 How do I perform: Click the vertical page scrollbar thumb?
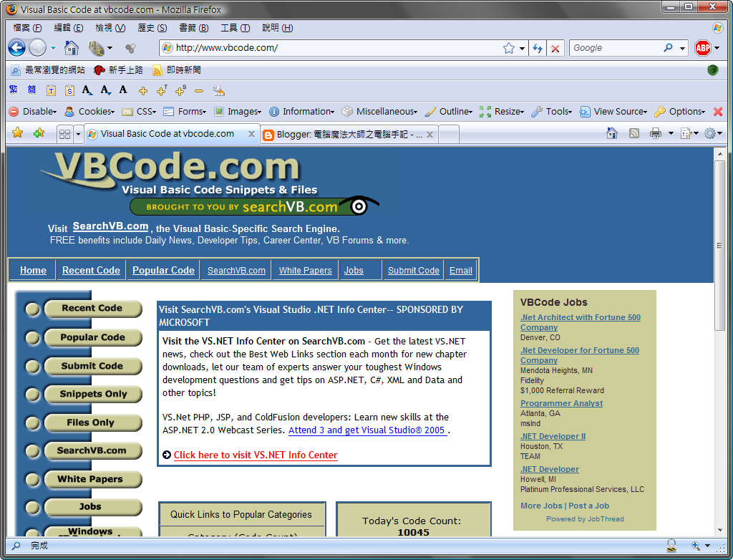tap(719, 246)
